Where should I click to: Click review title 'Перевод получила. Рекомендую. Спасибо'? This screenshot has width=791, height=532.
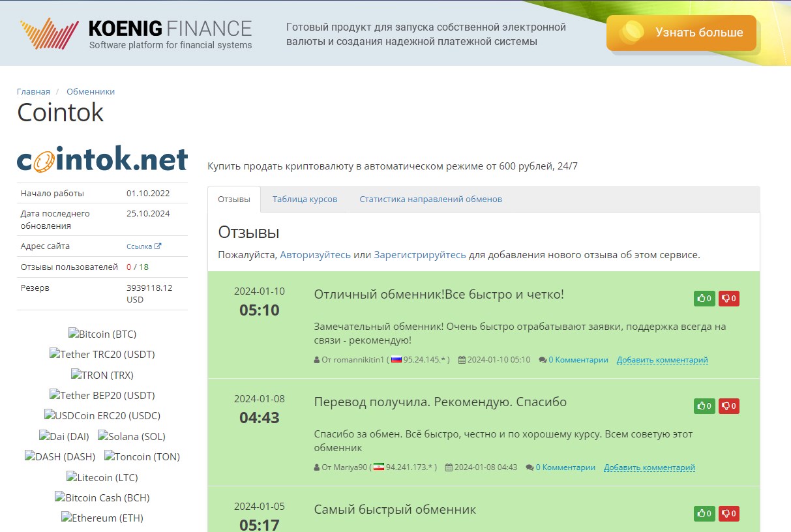440,402
